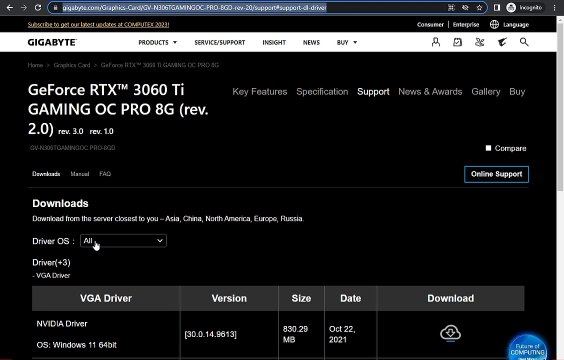
Task: Open the Future of Computing badge
Action: tap(528, 348)
